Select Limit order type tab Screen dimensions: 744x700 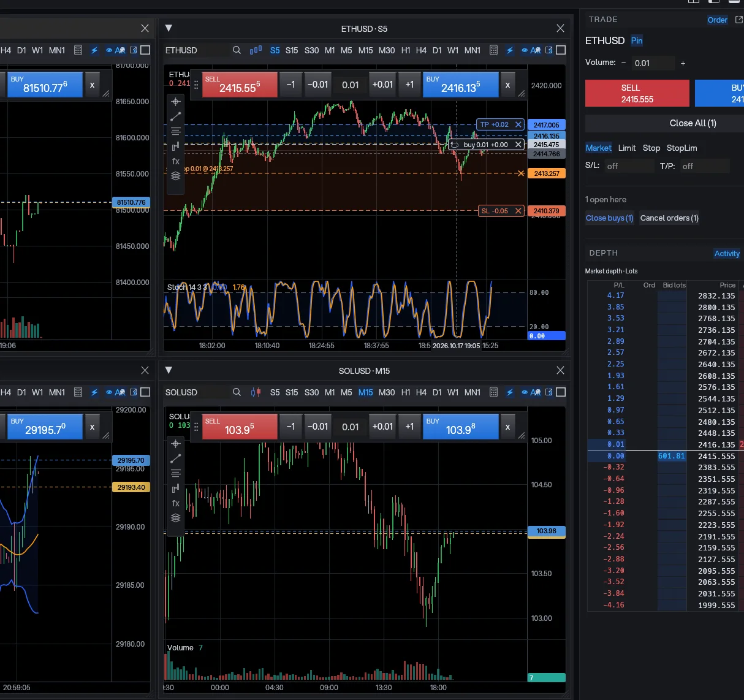tap(627, 148)
